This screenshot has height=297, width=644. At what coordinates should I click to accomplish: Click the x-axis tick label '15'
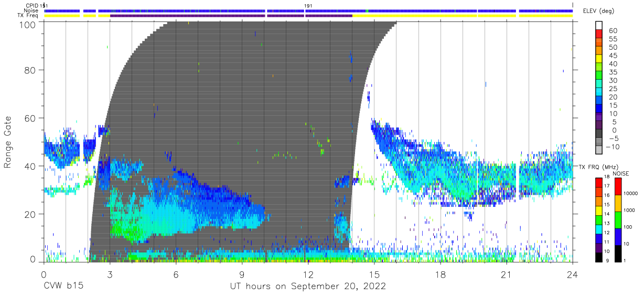(374, 274)
